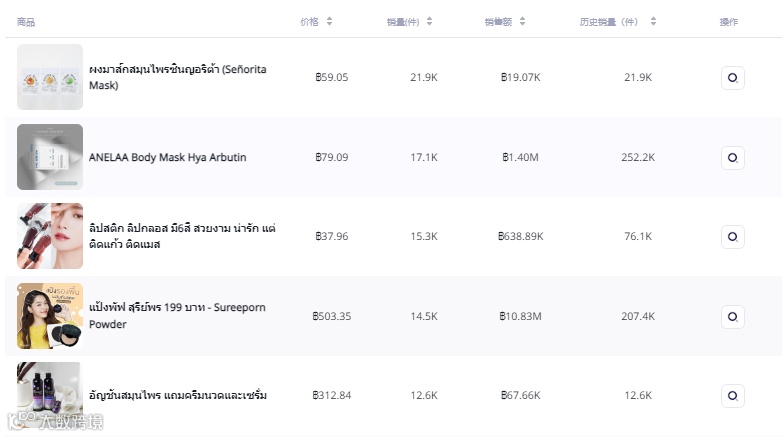Click the 大数跨境 watermark logo

[55, 422]
